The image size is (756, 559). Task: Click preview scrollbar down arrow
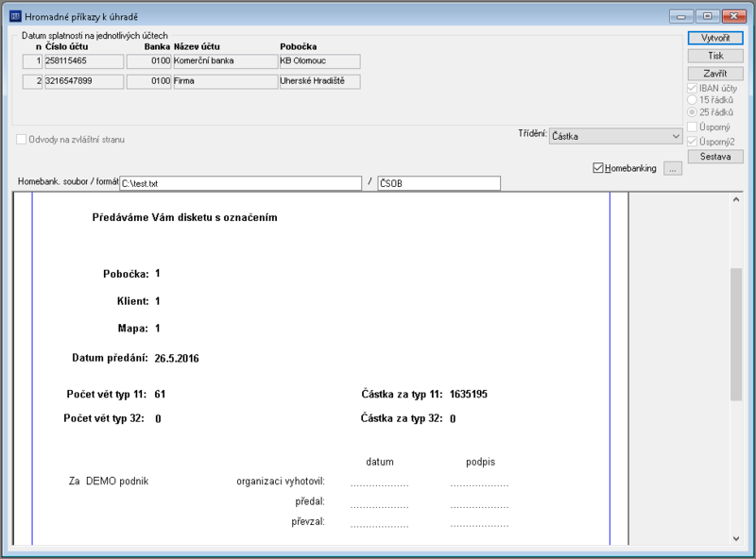[736, 539]
